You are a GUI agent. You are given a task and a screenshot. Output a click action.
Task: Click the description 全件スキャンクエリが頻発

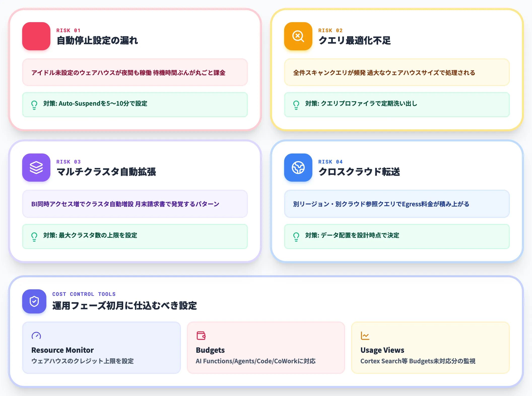click(329, 73)
